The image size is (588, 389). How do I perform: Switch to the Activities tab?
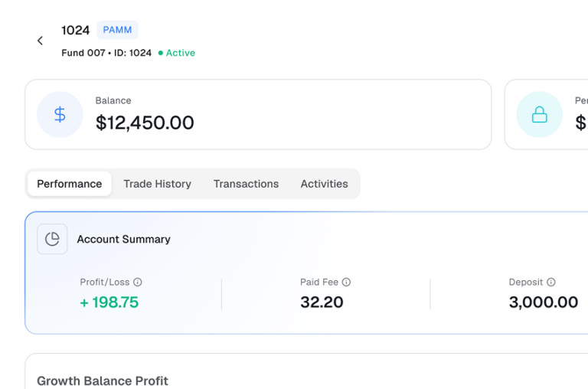324,184
